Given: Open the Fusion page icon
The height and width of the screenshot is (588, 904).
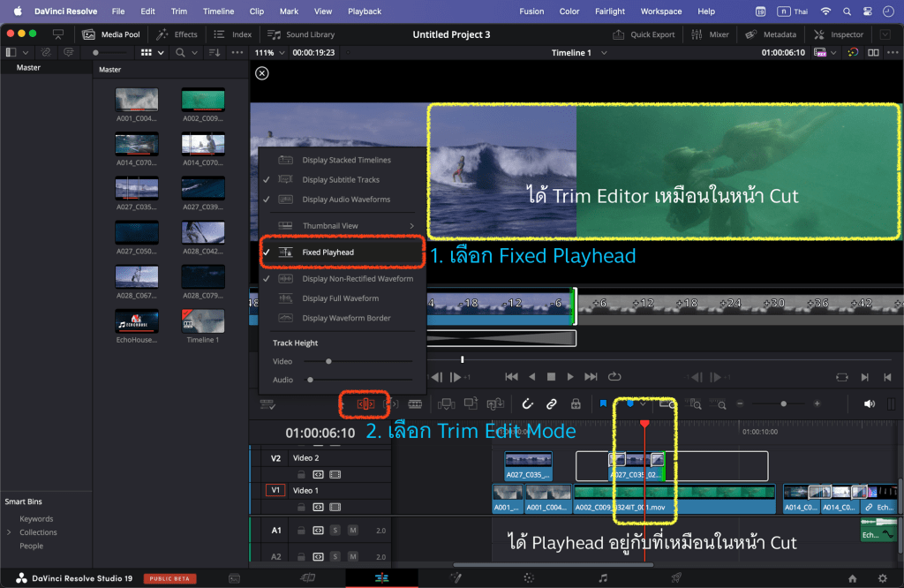Looking at the screenshot, I should click(x=456, y=577).
